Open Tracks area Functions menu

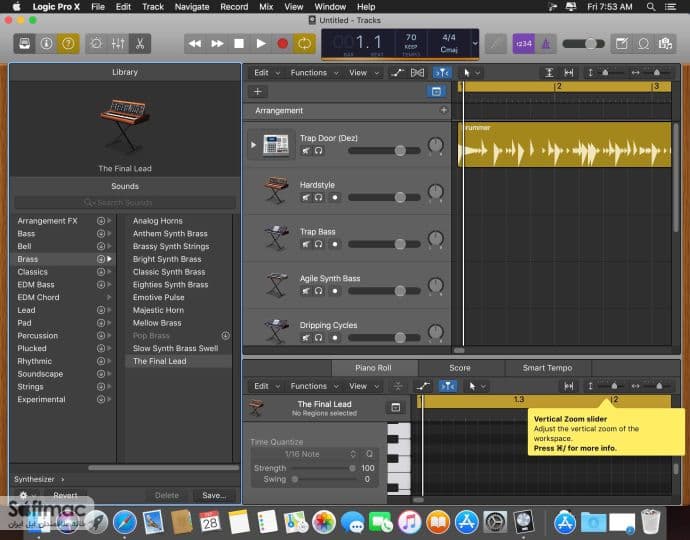point(314,73)
